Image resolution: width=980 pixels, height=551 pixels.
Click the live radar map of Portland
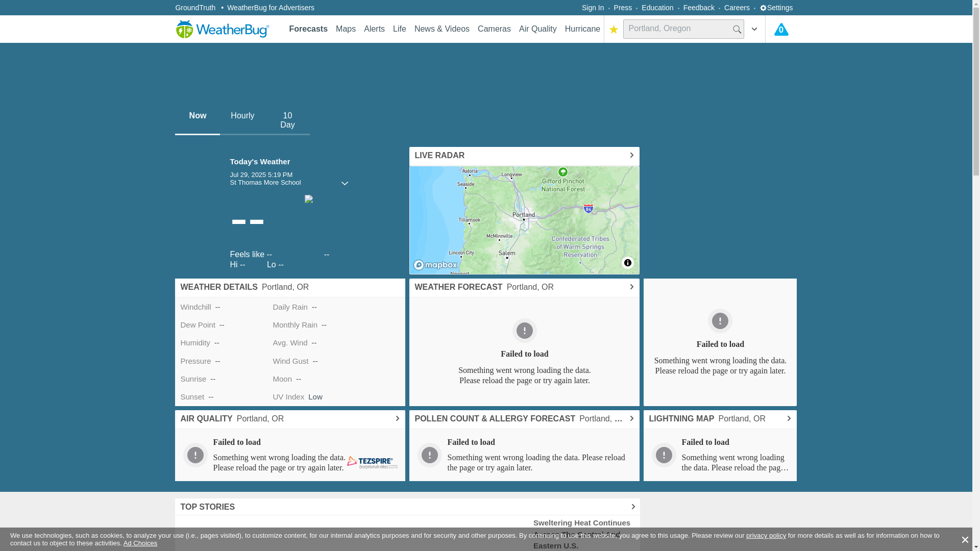tap(524, 220)
